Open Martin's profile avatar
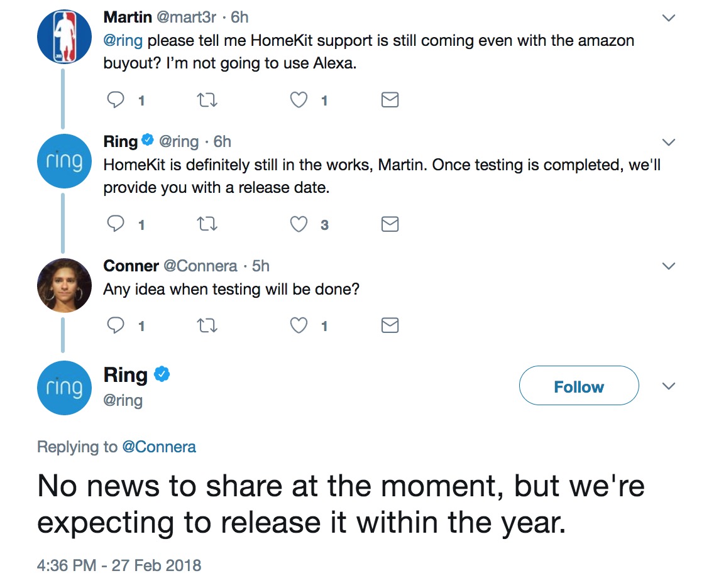 pyautogui.click(x=64, y=36)
